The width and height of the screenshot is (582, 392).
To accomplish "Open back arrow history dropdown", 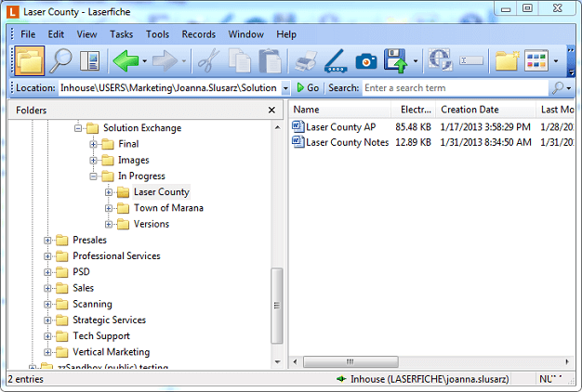I will coord(144,60).
